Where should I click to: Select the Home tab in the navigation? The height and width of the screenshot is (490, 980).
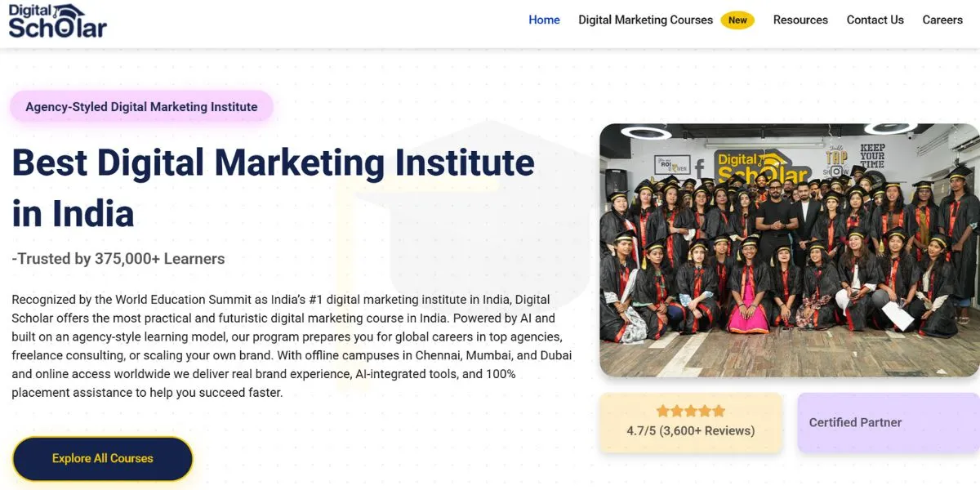(x=544, y=20)
